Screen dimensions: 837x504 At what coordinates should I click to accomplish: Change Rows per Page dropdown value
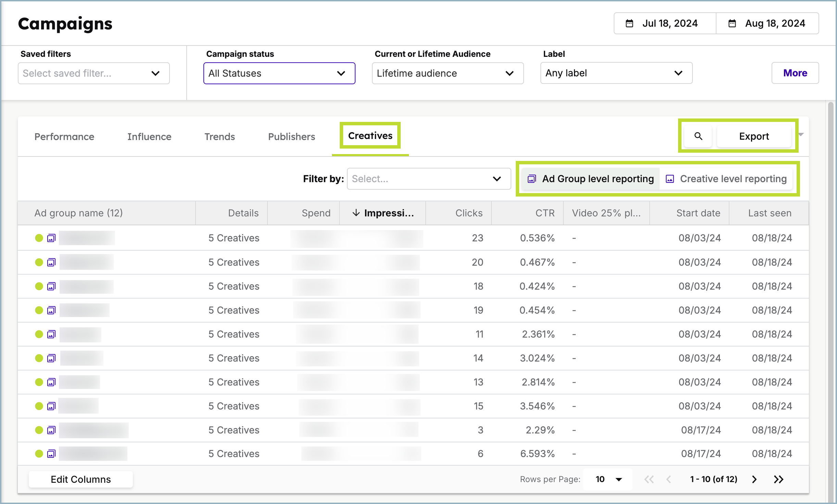[x=608, y=479]
